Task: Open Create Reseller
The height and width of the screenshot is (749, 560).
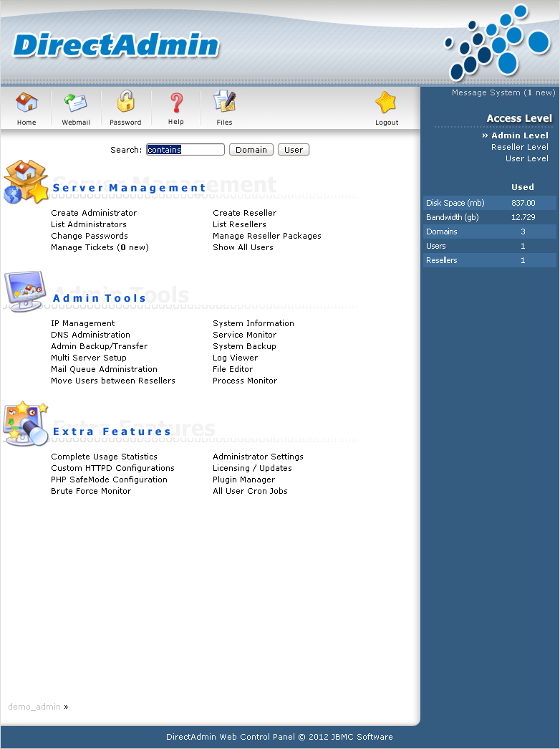Action: pos(244,213)
